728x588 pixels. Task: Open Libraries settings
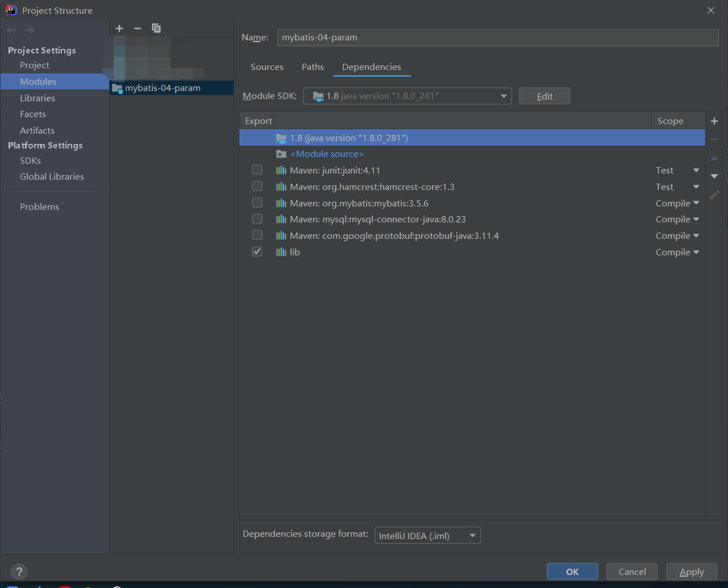point(38,98)
